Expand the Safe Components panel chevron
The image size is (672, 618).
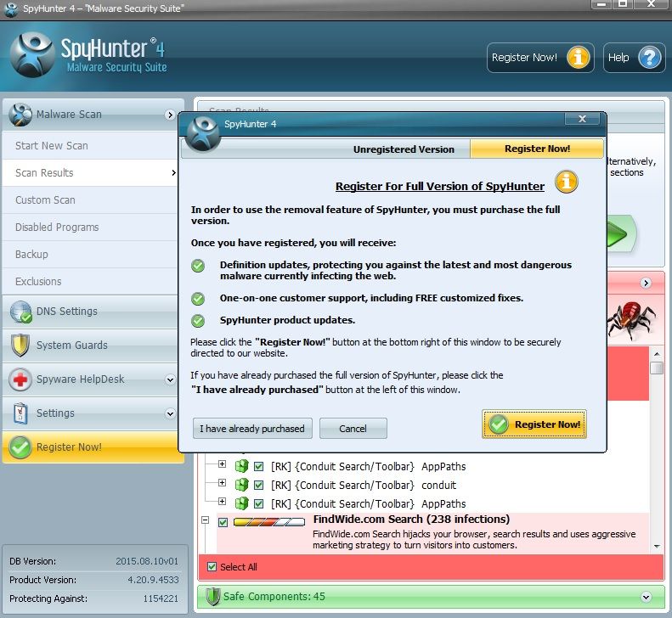pyautogui.click(x=647, y=597)
